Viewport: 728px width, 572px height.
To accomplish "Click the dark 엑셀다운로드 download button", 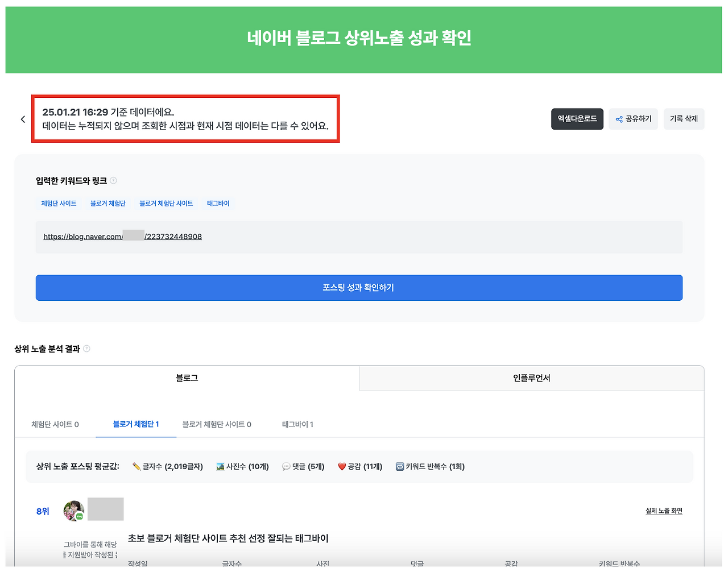I will point(577,119).
